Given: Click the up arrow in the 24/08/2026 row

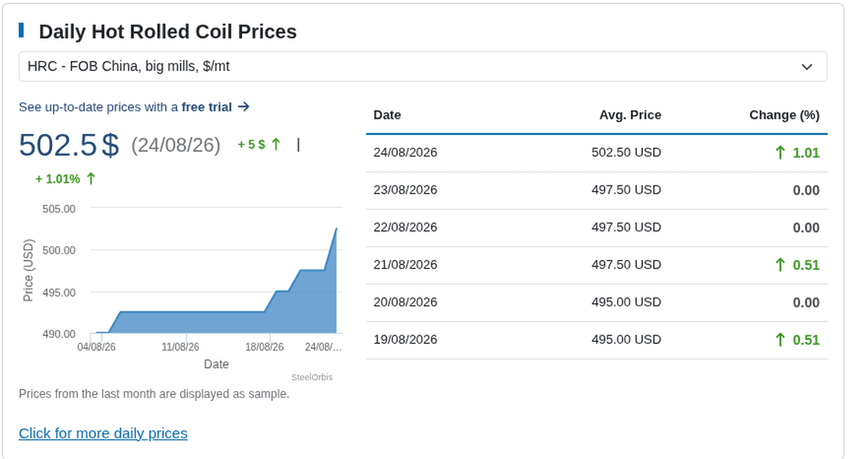Looking at the screenshot, I should 780,153.
